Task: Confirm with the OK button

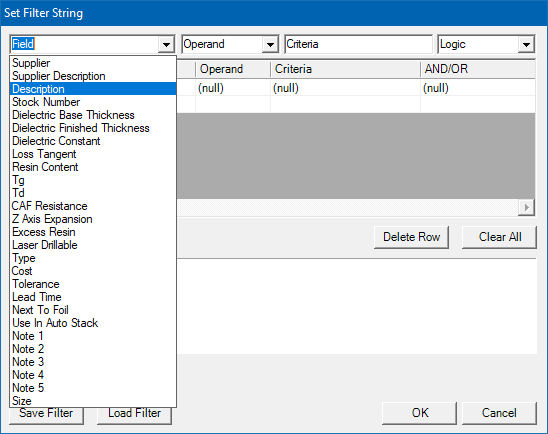Action: point(419,413)
